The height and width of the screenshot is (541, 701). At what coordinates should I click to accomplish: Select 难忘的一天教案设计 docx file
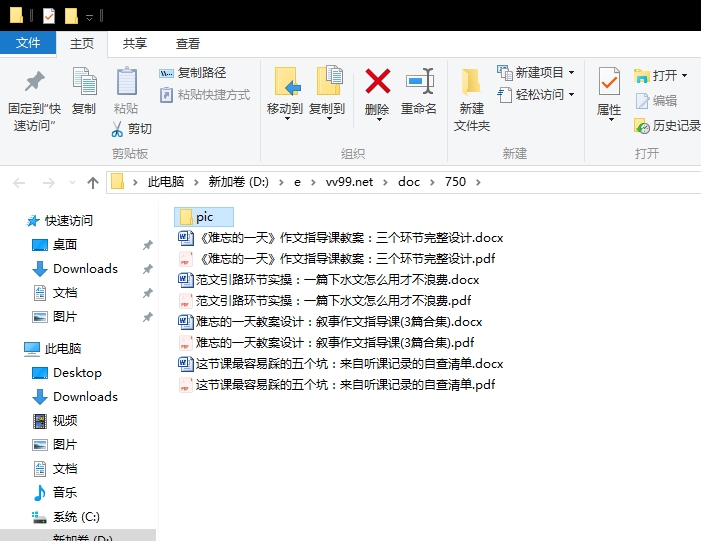(x=330, y=322)
